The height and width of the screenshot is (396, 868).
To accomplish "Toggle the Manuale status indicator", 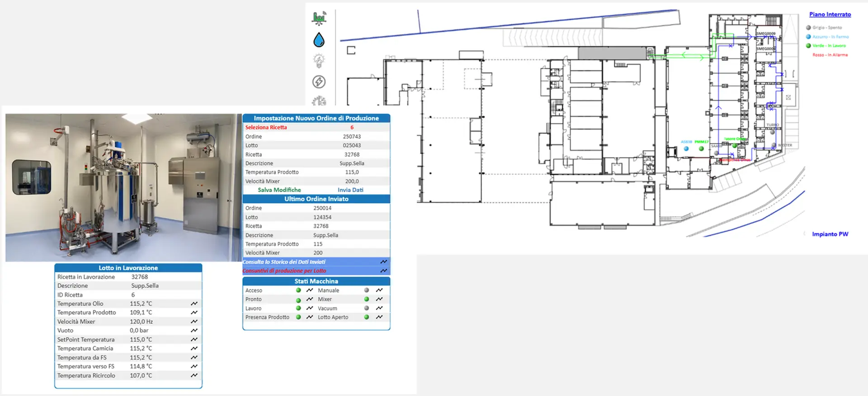I will tap(367, 290).
